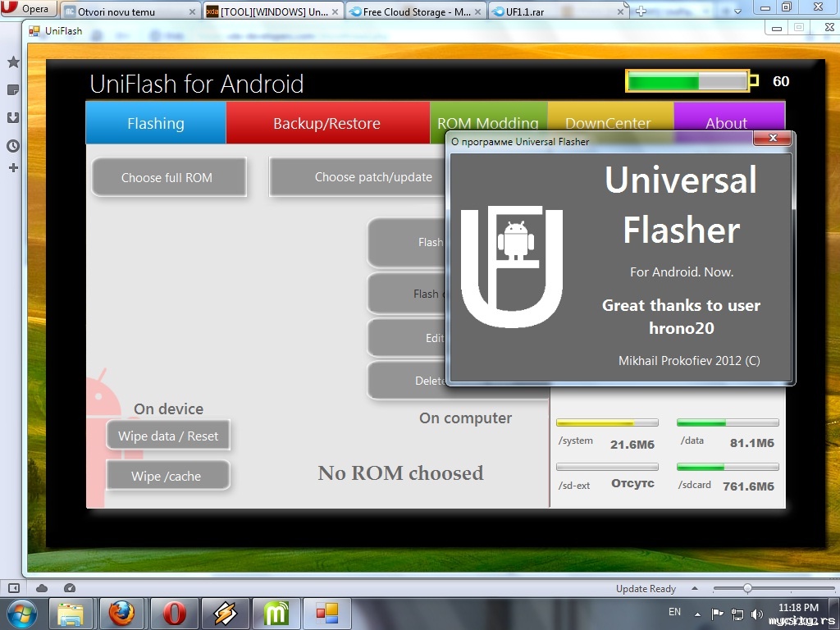Screen dimensions: 840x630
Task: Click the Opera Turbo speedometer icon
Action: pos(69,588)
